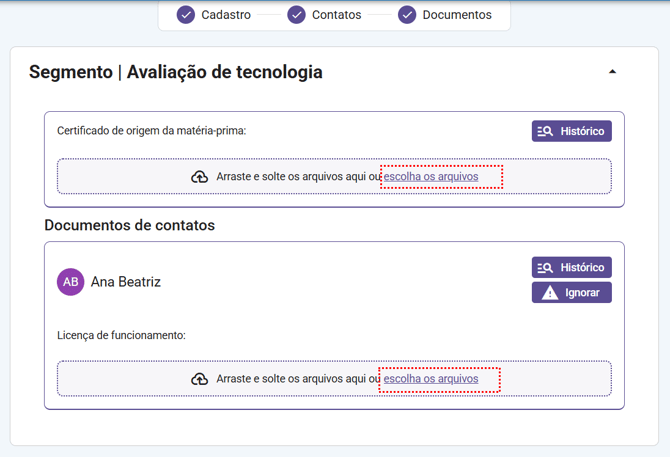
Task: Click cloud upload icon under Certificado de origem
Action: coord(200,177)
